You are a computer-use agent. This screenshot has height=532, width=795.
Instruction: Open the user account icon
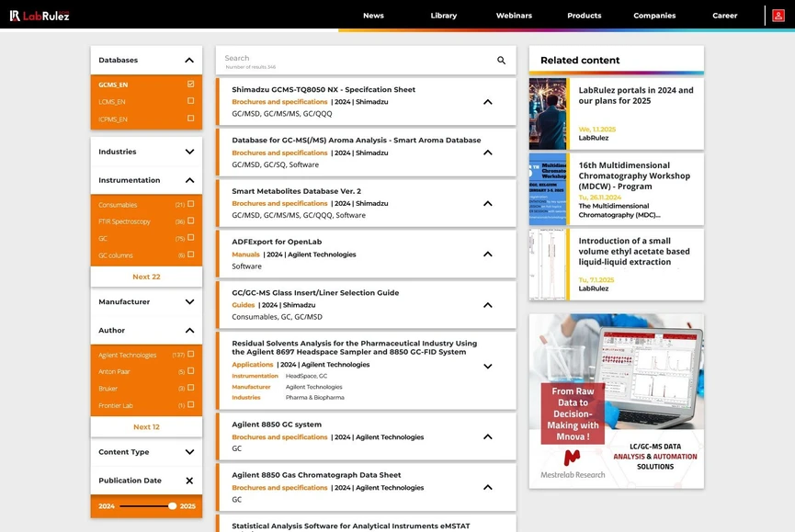click(778, 16)
